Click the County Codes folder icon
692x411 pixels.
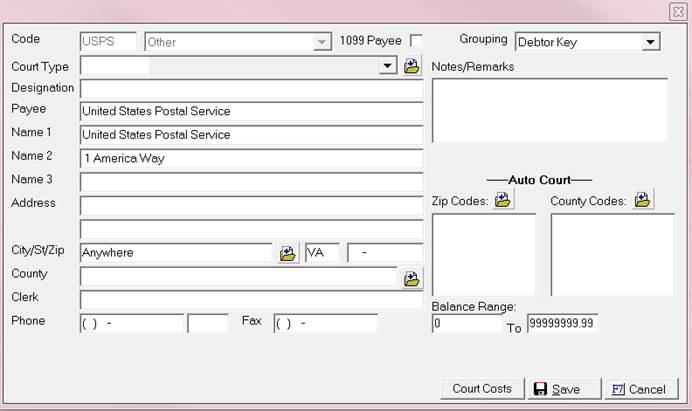click(x=642, y=200)
